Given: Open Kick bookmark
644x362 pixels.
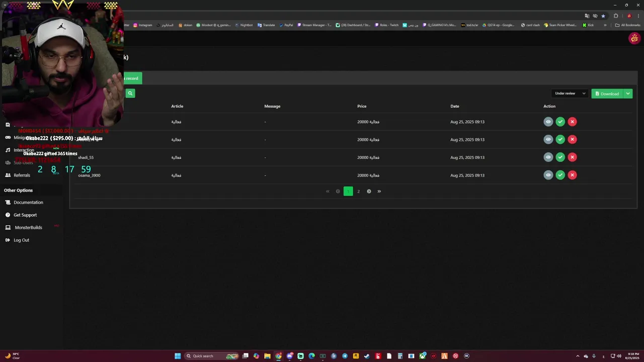Looking at the screenshot, I should tap(588, 25).
